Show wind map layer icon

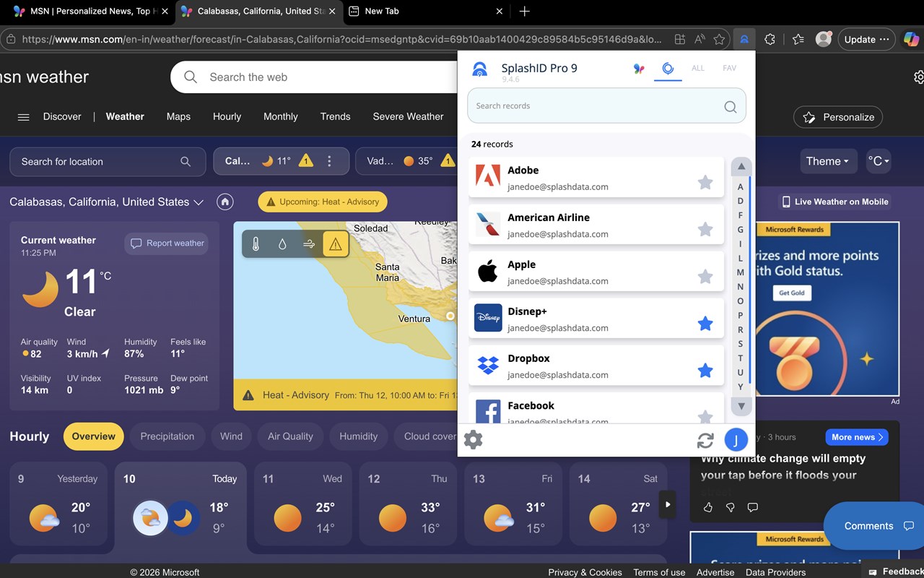(309, 244)
